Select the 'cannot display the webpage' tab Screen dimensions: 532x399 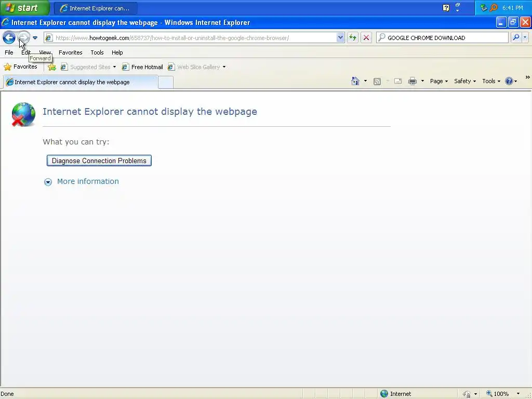tap(81, 82)
